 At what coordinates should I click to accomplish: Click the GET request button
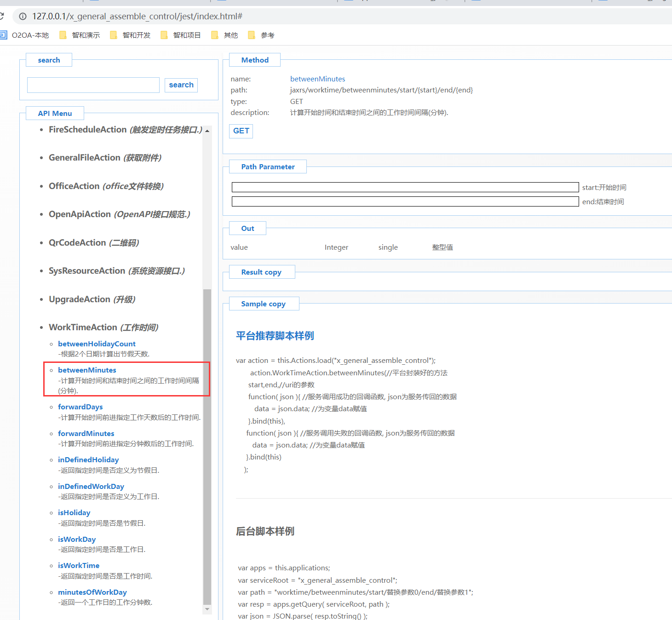point(241,131)
